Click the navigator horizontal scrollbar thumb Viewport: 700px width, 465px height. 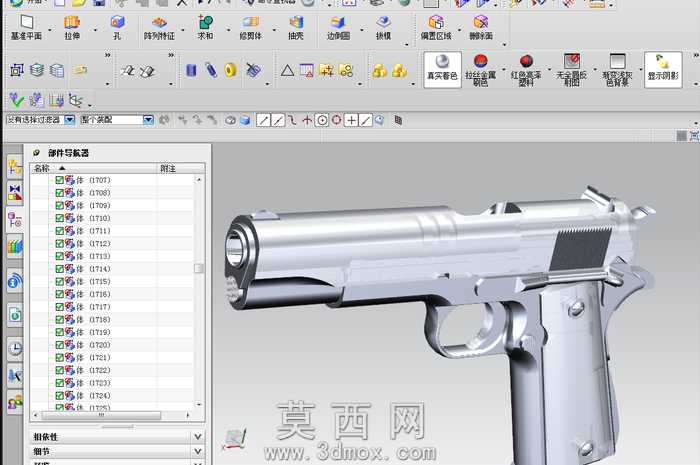pyautogui.click(x=101, y=415)
